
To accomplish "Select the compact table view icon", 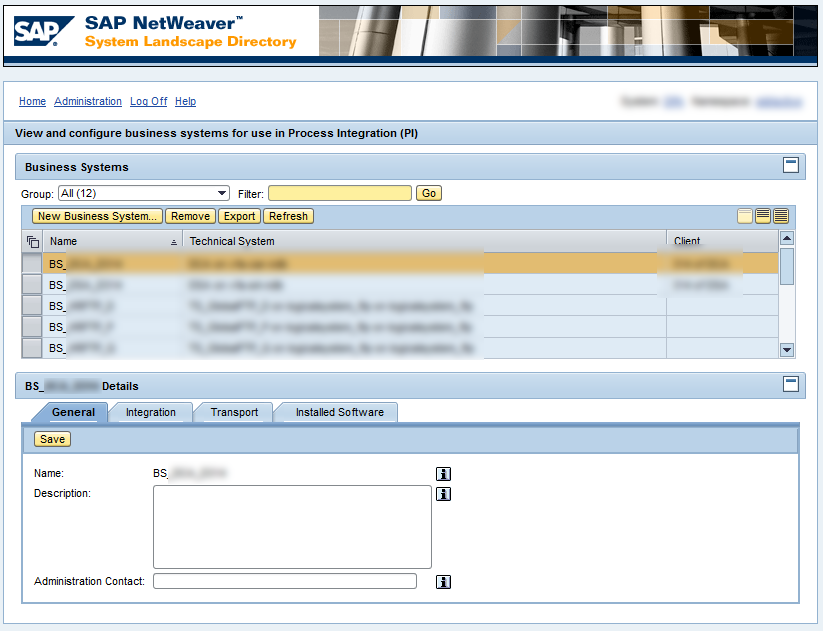I will [x=745, y=216].
